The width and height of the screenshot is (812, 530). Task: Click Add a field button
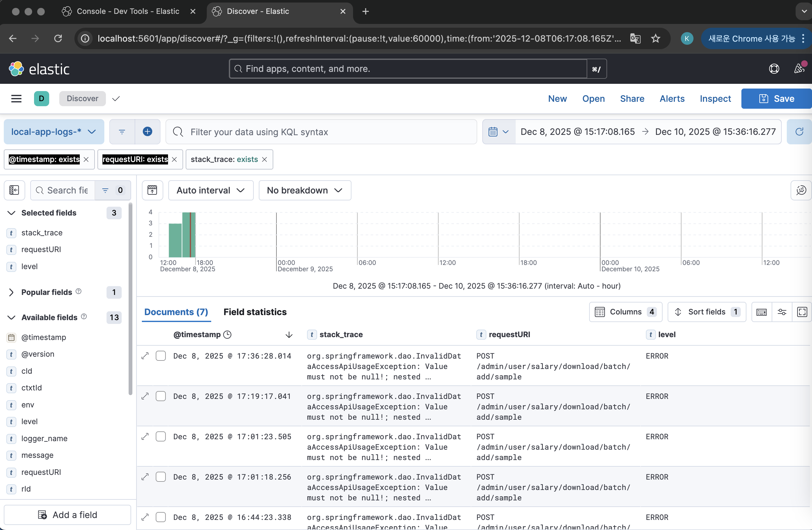coord(67,514)
